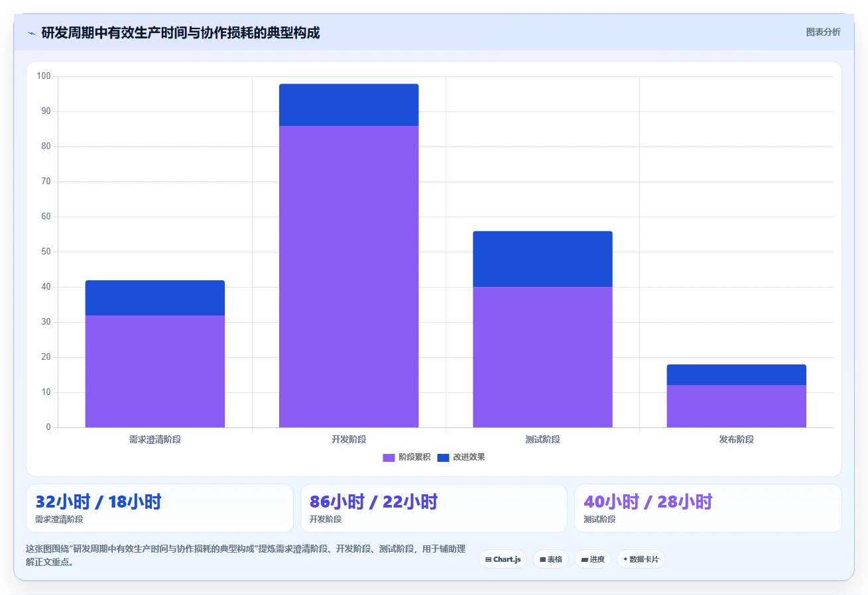Open the 32小时 / 18小时 data card

pyautogui.click(x=160, y=508)
